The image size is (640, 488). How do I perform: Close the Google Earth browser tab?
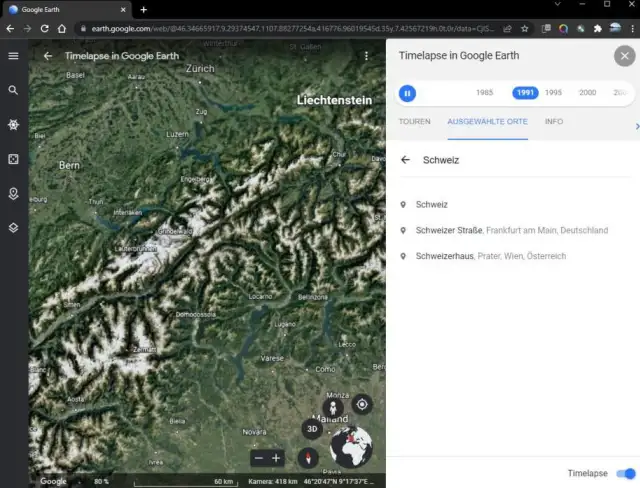tap(123, 9)
